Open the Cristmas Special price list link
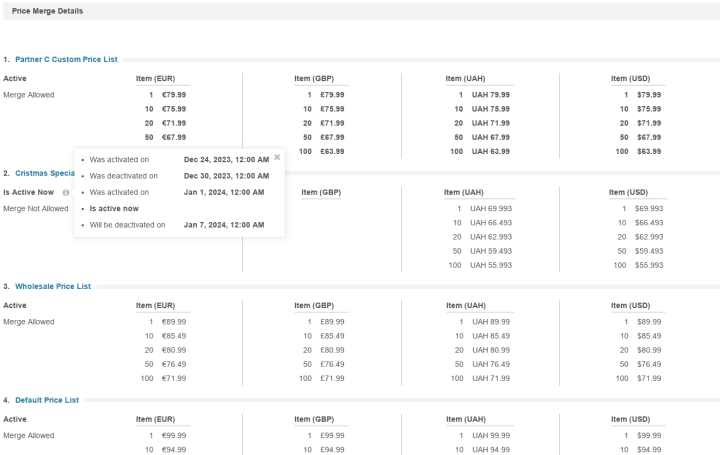 pyautogui.click(x=45, y=173)
